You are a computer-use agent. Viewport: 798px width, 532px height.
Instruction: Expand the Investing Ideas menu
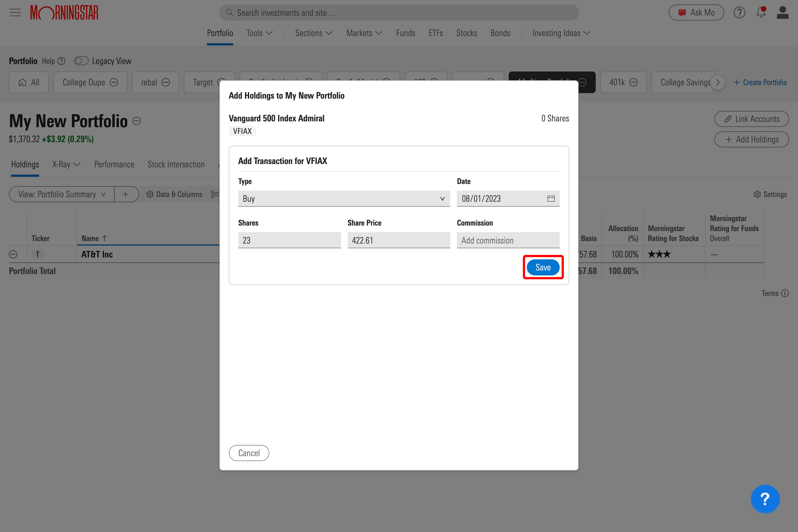(x=562, y=33)
